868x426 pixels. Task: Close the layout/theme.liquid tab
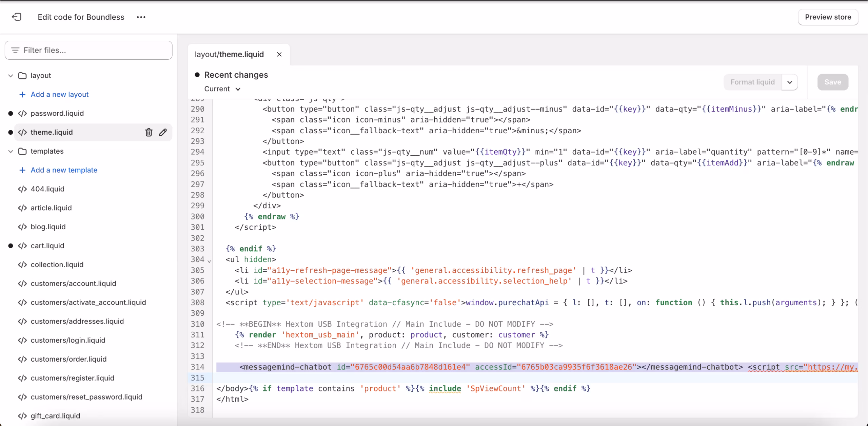pyautogui.click(x=279, y=54)
